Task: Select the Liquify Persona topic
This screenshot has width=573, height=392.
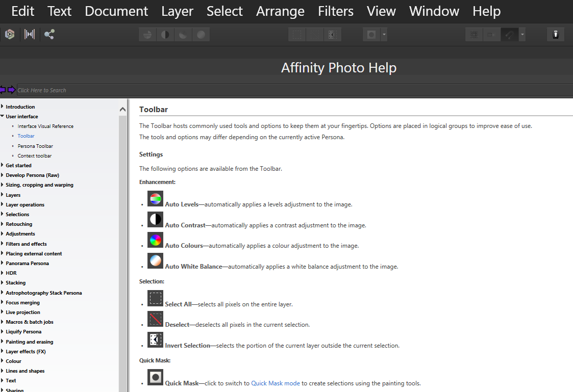Action: point(23,332)
